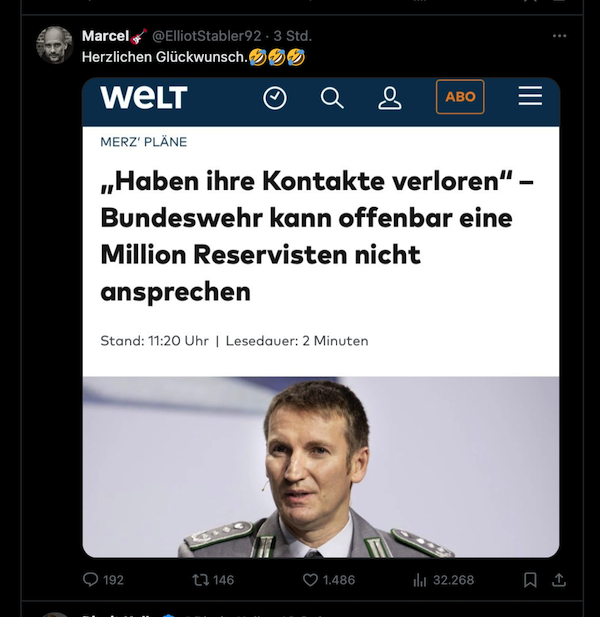The height and width of the screenshot is (617, 600).
Task: Enlarge the photo of uniformed officer
Action: [x=321, y=467]
